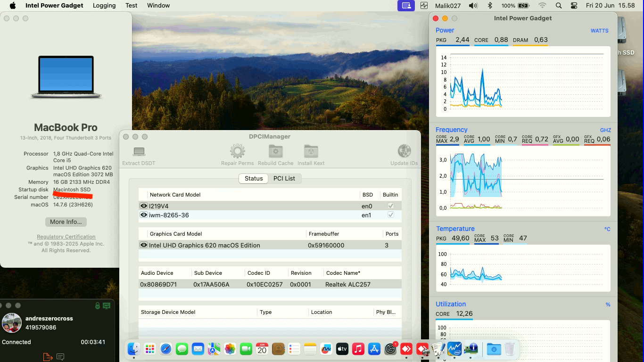
Task: Select the Rebuild Cache folder icon
Action: pos(275,152)
